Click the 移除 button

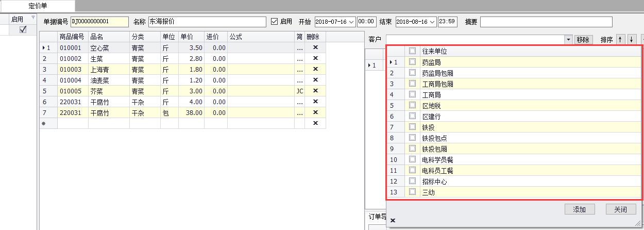coord(583,40)
